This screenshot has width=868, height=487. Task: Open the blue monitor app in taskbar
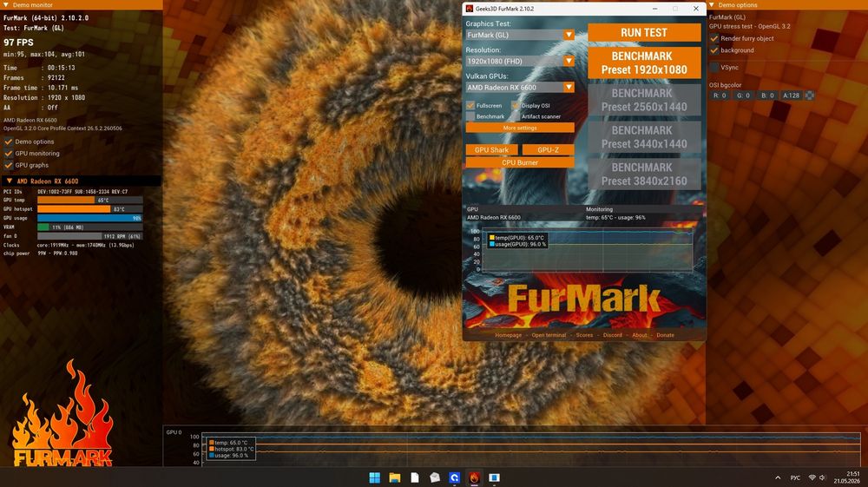495,477
